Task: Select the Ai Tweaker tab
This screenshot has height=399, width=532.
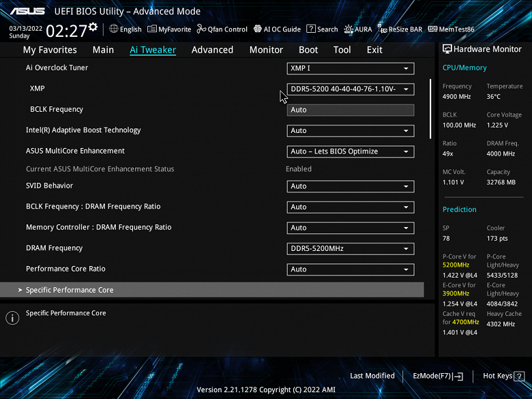Action: 153,50
